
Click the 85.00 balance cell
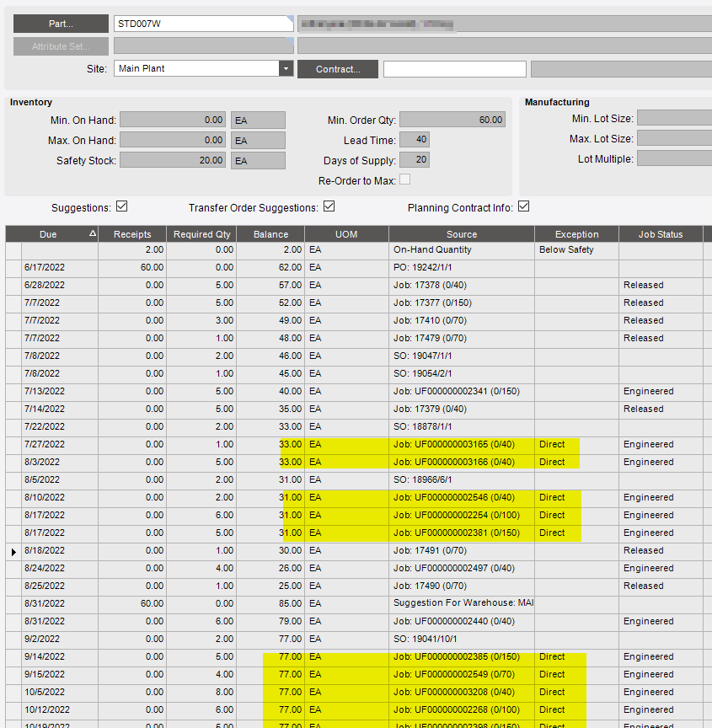pyautogui.click(x=270, y=603)
